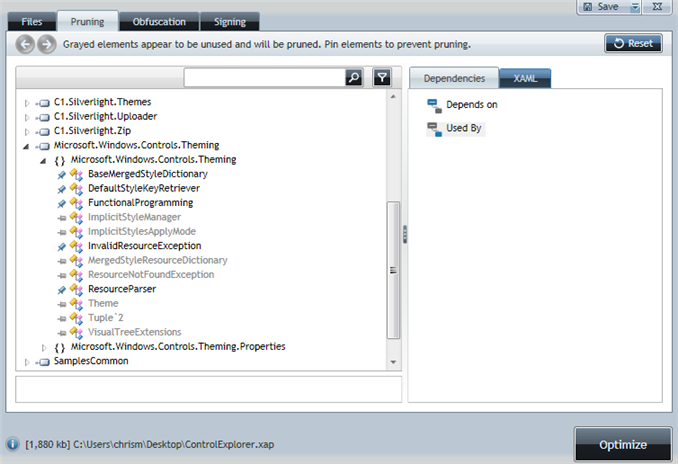Unpin the ResourceParser element
The width and height of the screenshot is (678, 464).
pyautogui.click(x=62, y=290)
